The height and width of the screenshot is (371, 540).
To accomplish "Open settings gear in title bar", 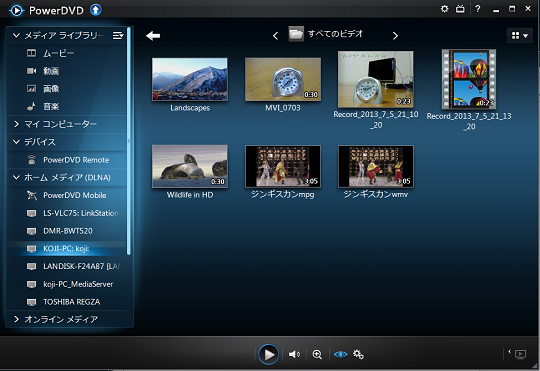I will pyautogui.click(x=445, y=9).
